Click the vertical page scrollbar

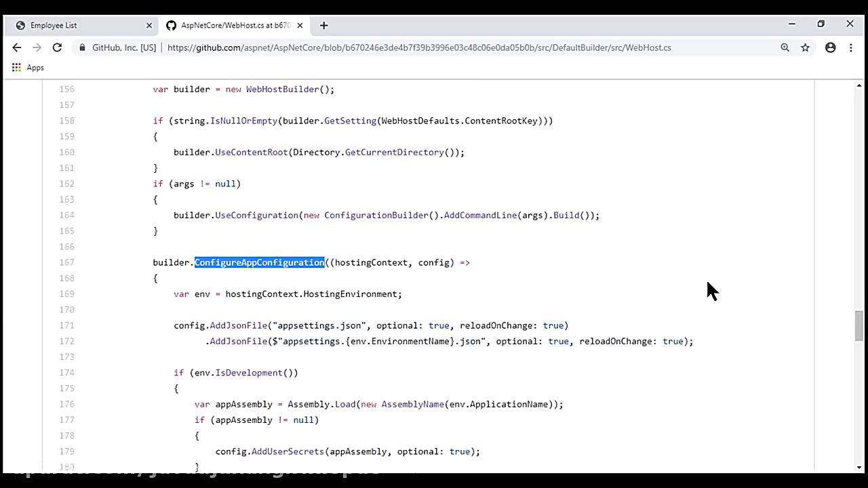(859, 325)
